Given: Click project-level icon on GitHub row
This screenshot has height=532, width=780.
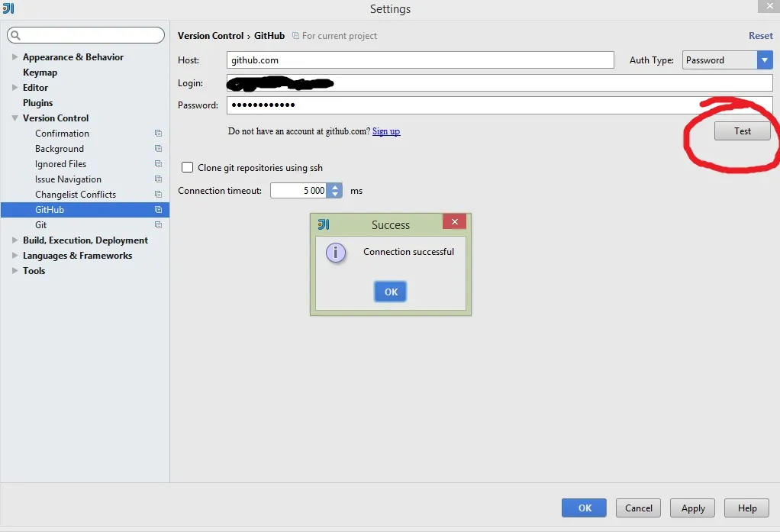Looking at the screenshot, I should [x=158, y=209].
